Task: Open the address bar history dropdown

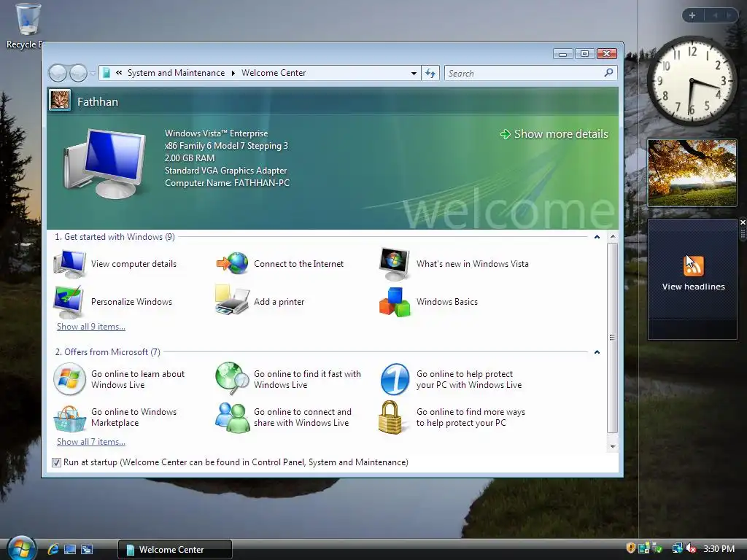Action: (414, 74)
